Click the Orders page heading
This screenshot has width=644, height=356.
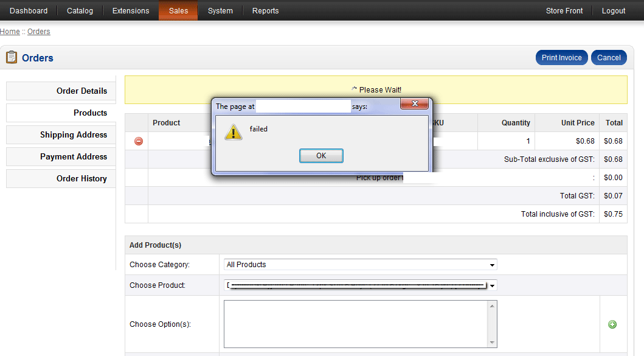(x=37, y=58)
